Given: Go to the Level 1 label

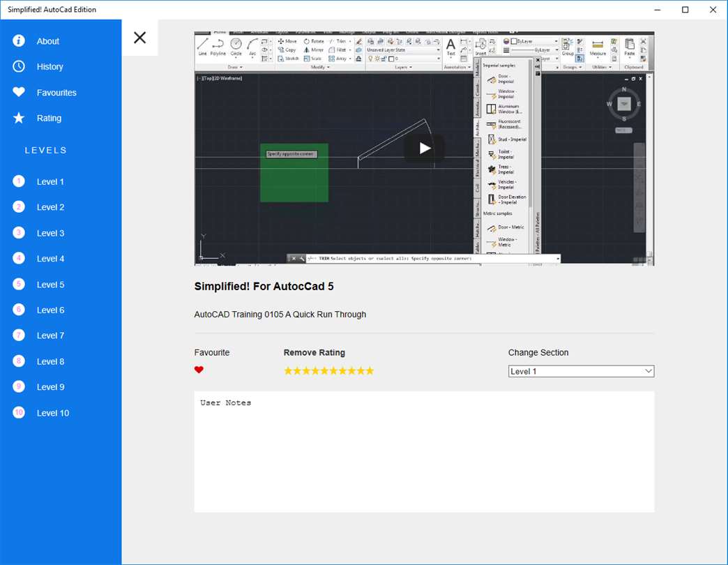Looking at the screenshot, I should [x=50, y=182].
